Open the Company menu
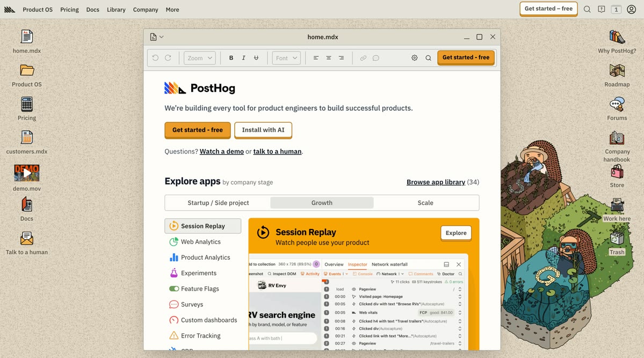Image resolution: width=644 pixels, height=358 pixels. [x=146, y=10]
